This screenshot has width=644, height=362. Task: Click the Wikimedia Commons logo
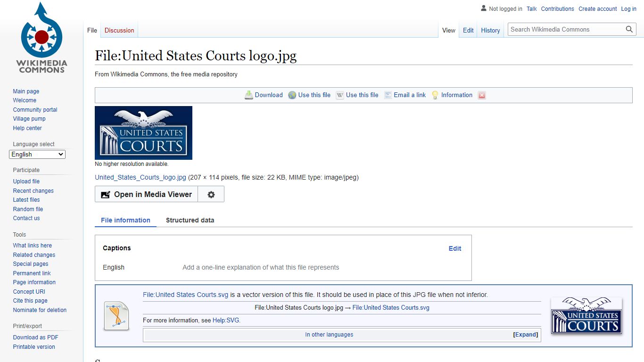pyautogui.click(x=41, y=38)
